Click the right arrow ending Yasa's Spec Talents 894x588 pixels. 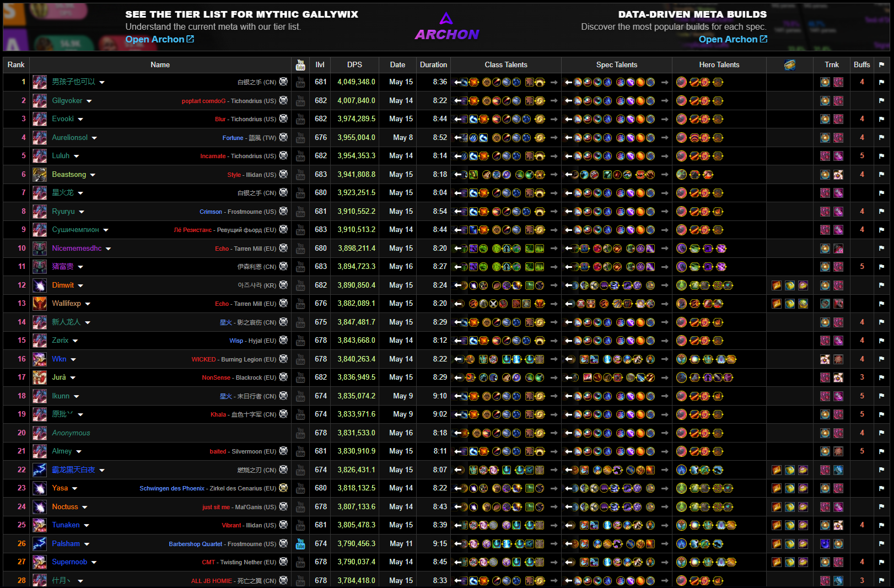[665, 488]
